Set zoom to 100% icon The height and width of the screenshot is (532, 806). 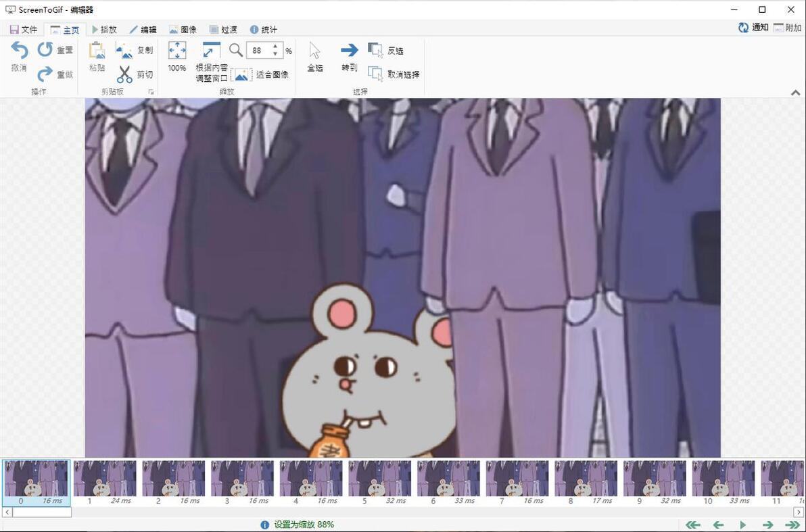177,51
